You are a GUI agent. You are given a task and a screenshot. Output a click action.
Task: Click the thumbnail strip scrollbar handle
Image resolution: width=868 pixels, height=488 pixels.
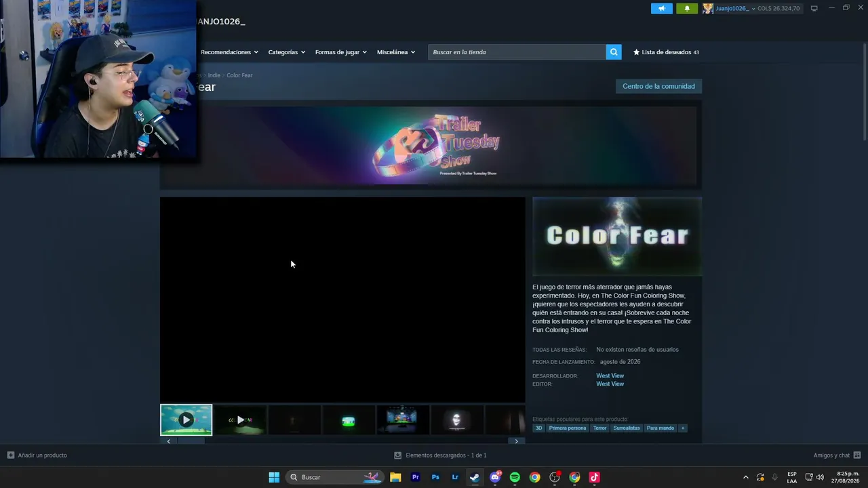191,441
